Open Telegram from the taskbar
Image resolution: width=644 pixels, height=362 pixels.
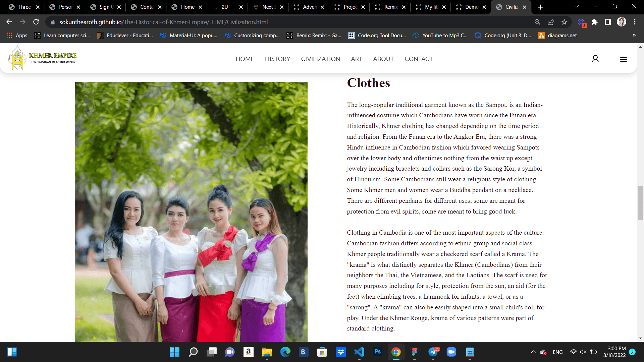click(x=433, y=352)
